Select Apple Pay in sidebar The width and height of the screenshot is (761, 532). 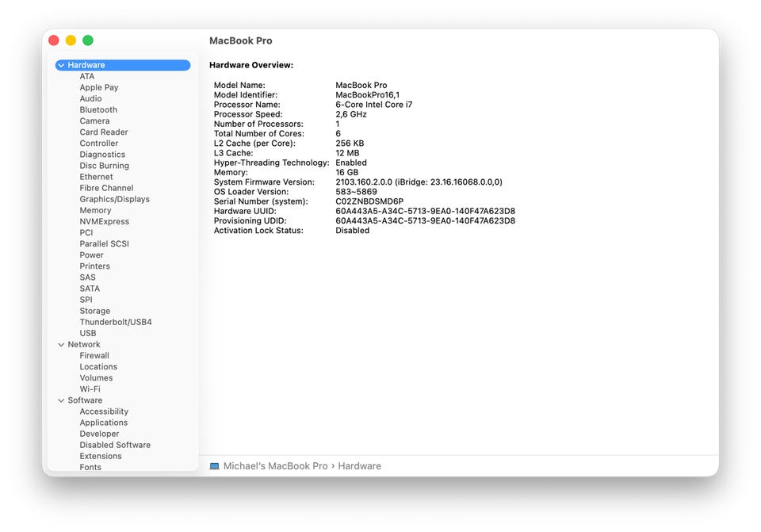pyautogui.click(x=99, y=87)
